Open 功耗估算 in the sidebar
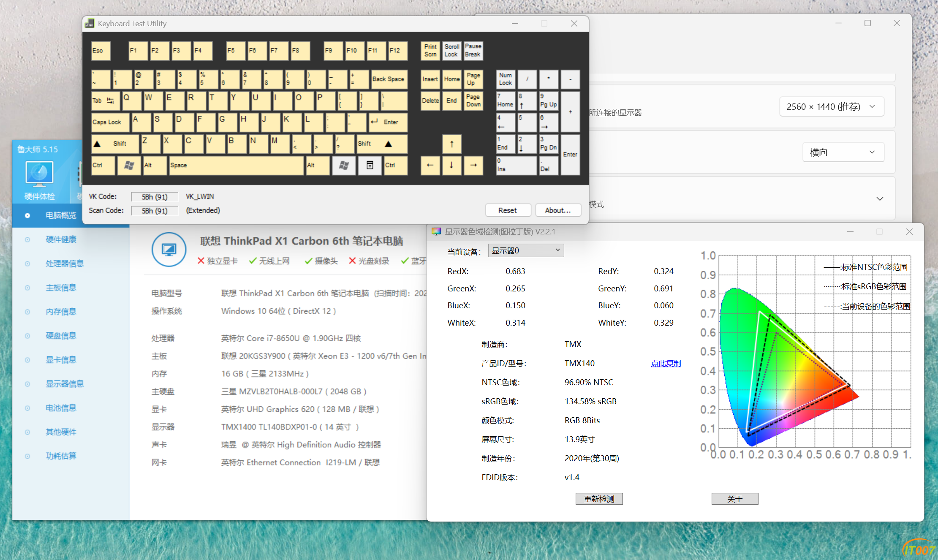 [x=61, y=456]
